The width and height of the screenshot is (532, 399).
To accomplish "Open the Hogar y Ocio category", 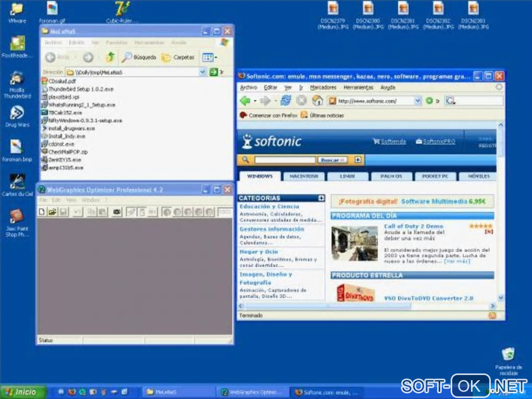I will (259, 252).
